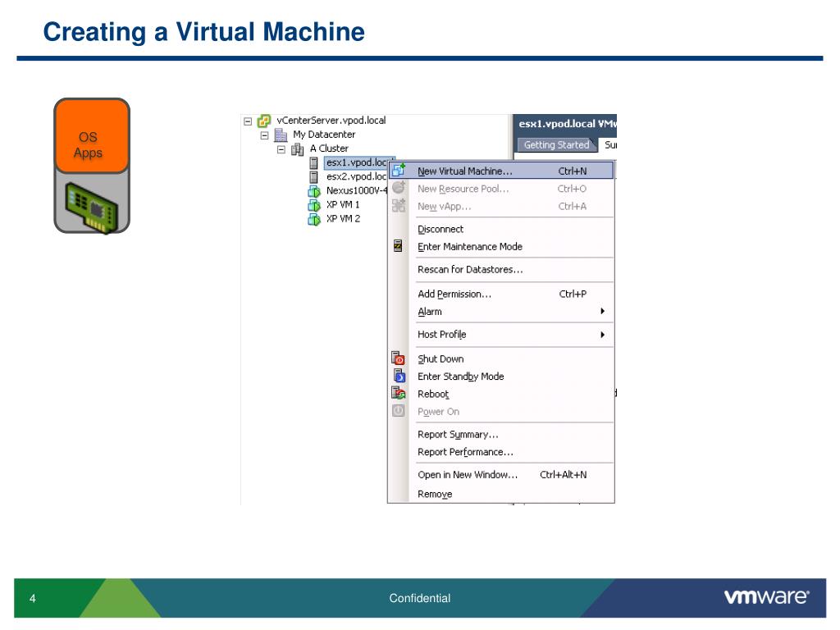Viewport: 840px width, 630px height.
Task: Click the XP VM 2 icon
Action: click(314, 219)
